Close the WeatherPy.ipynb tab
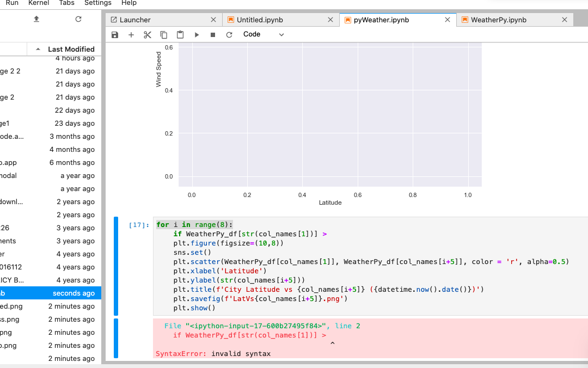Screen dimensions: 588x368 [x=565, y=20]
